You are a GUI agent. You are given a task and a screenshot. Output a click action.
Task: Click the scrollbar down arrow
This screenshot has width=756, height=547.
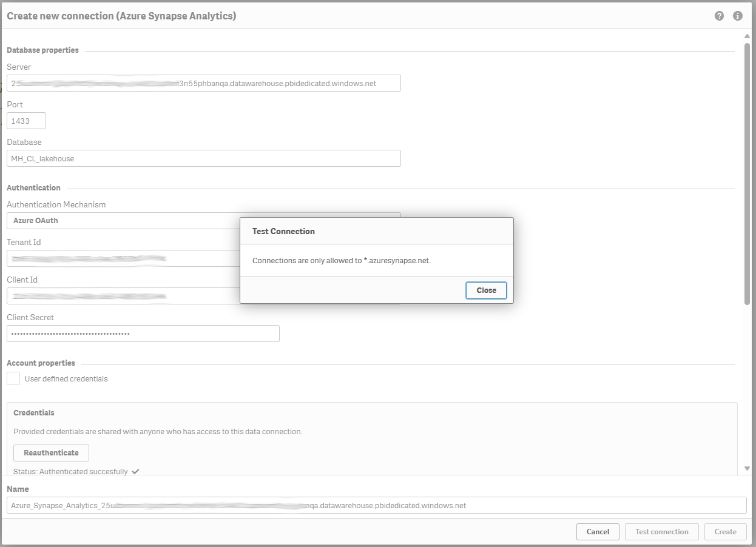[747, 468]
